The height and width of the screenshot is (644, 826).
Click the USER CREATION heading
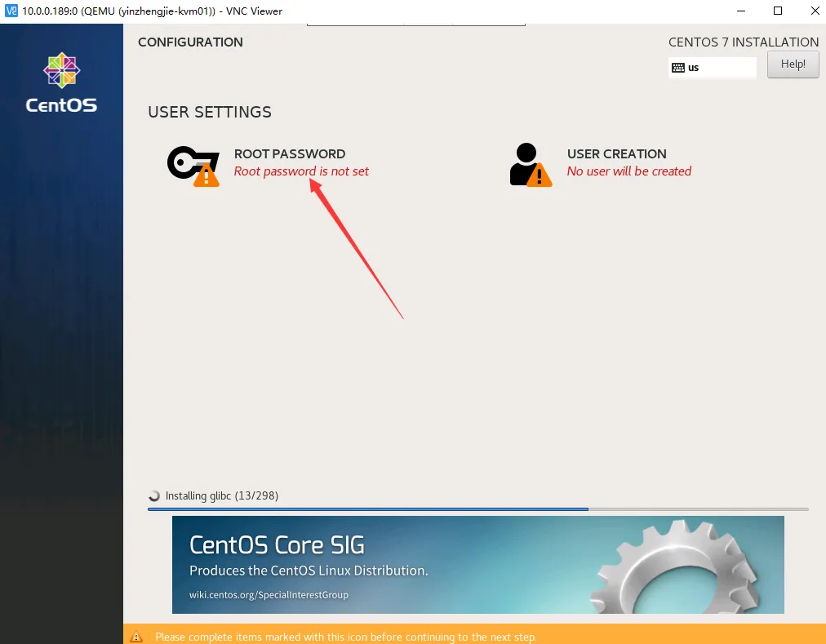[616, 154]
